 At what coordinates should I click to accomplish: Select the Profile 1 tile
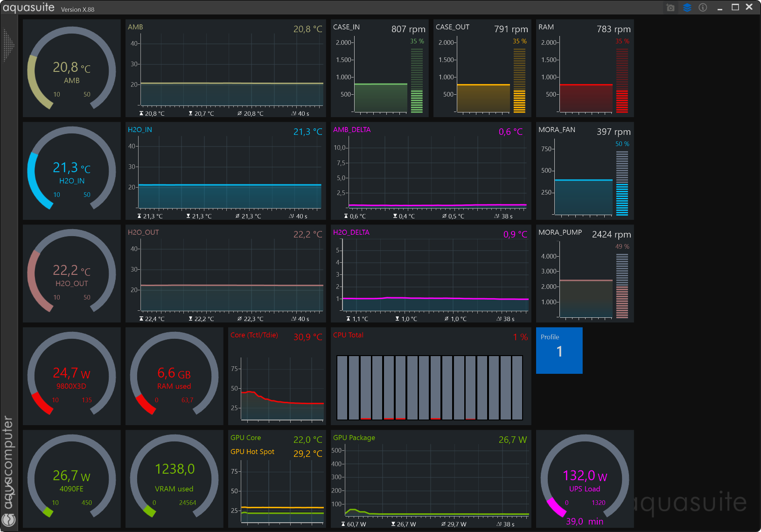point(559,350)
